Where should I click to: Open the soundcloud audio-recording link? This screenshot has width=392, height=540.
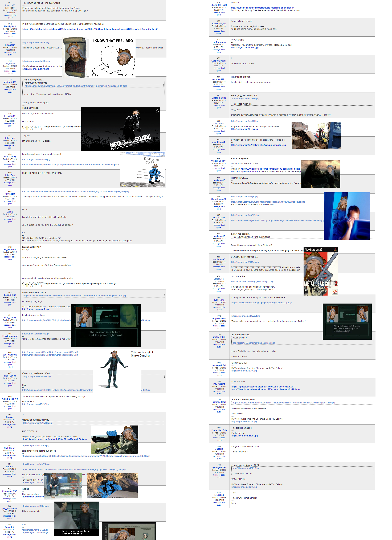pyautogui.click(x=263, y=8)
